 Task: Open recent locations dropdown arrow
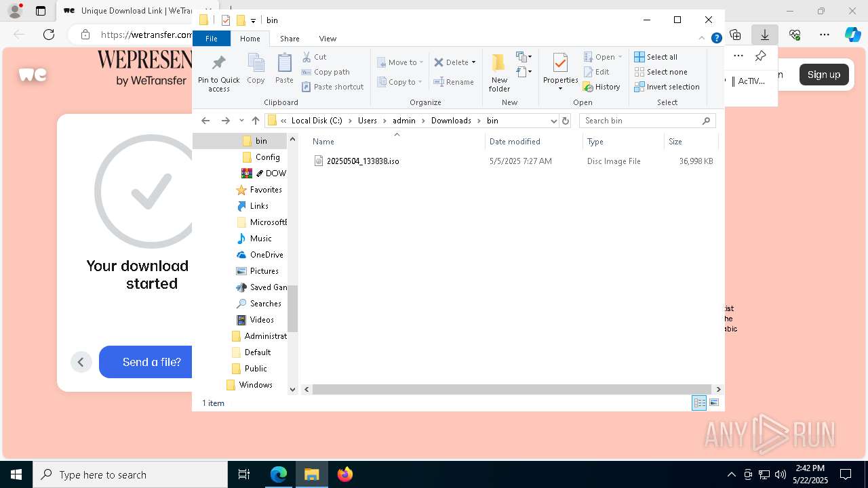click(241, 121)
